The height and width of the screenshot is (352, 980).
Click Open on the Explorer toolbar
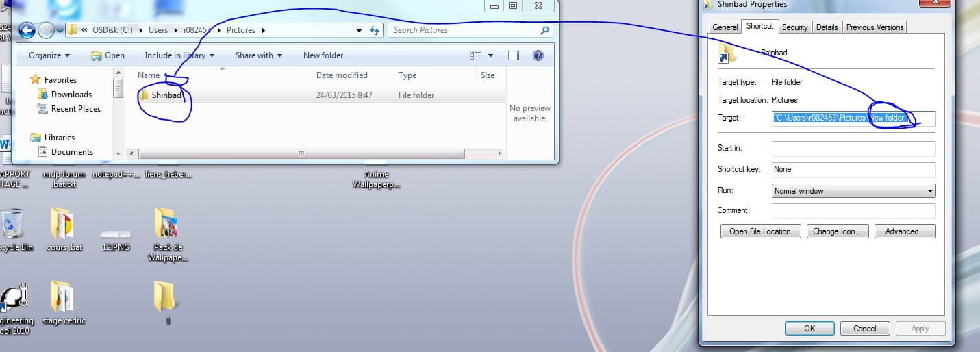pos(108,55)
